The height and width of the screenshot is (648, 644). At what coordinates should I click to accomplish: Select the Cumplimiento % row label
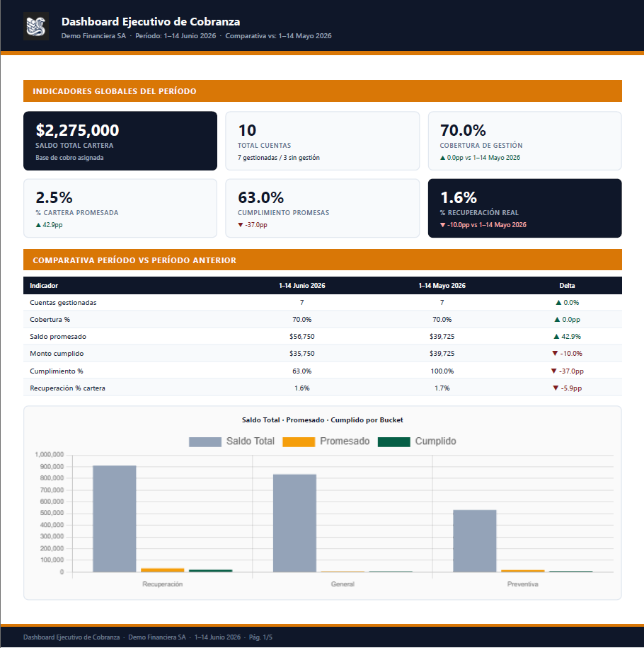tap(57, 371)
